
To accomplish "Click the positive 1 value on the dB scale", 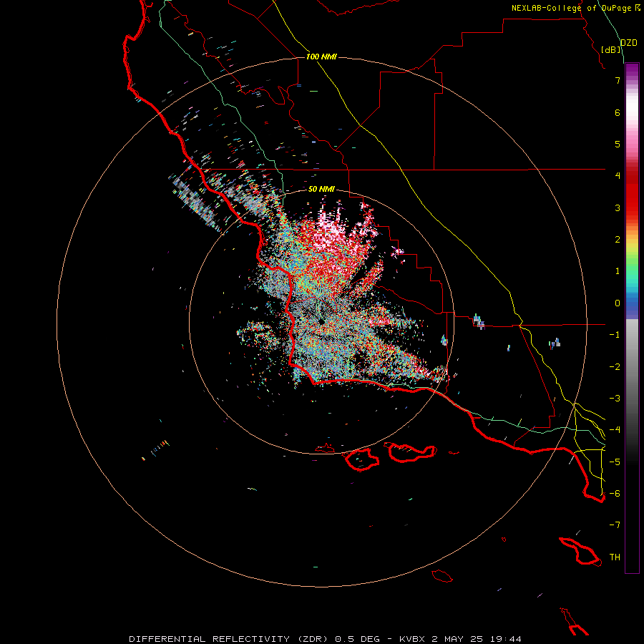I will click(x=618, y=271).
